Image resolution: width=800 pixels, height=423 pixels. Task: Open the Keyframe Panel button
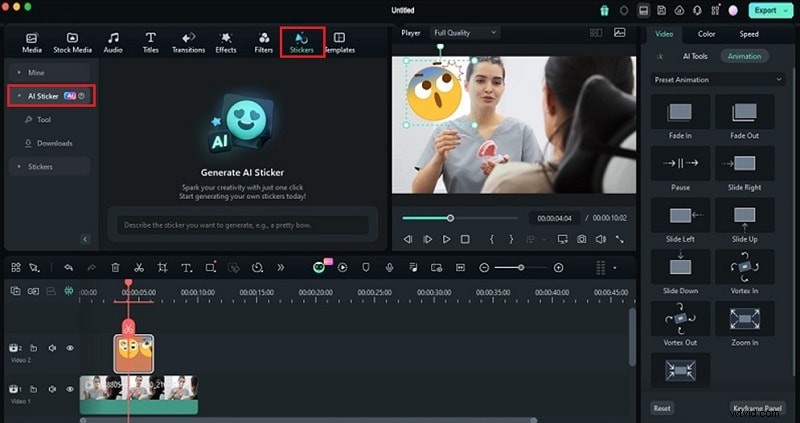pyautogui.click(x=757, y=408)
